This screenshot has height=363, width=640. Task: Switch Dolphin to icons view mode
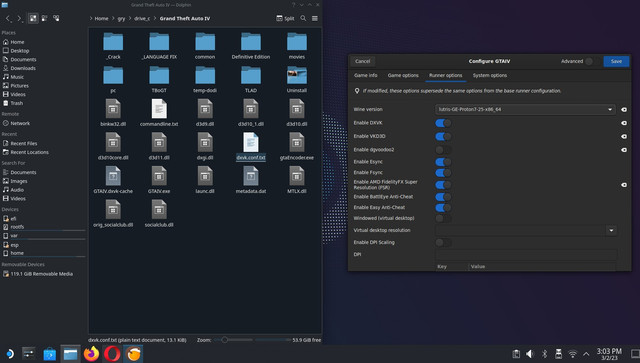(x=33, y=18)
